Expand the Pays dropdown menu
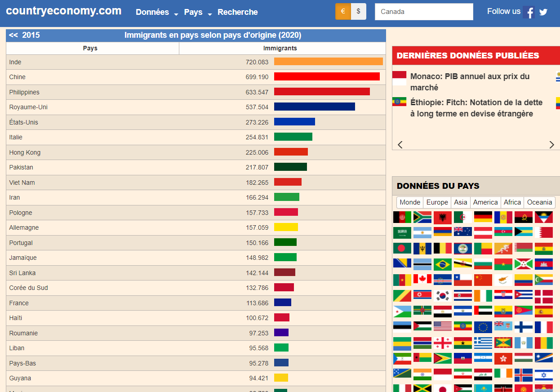 (x=197, y=13)
